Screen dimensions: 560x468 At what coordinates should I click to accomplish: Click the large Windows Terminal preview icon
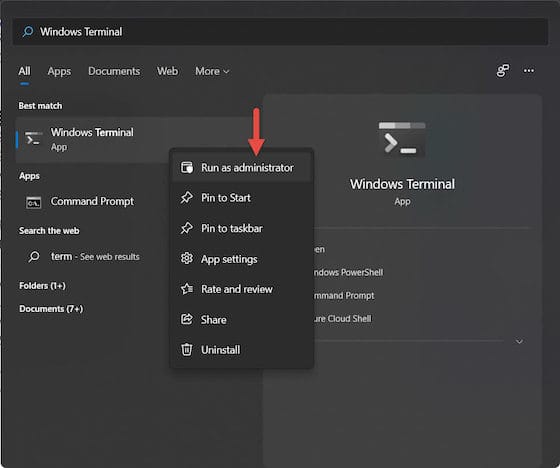pos(402,139)
